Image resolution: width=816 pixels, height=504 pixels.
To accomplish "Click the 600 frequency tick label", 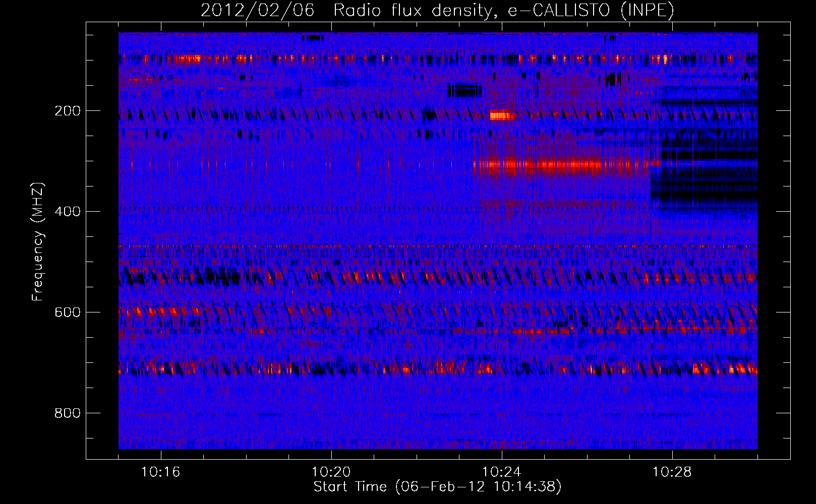I will click(x=68, y=312).
